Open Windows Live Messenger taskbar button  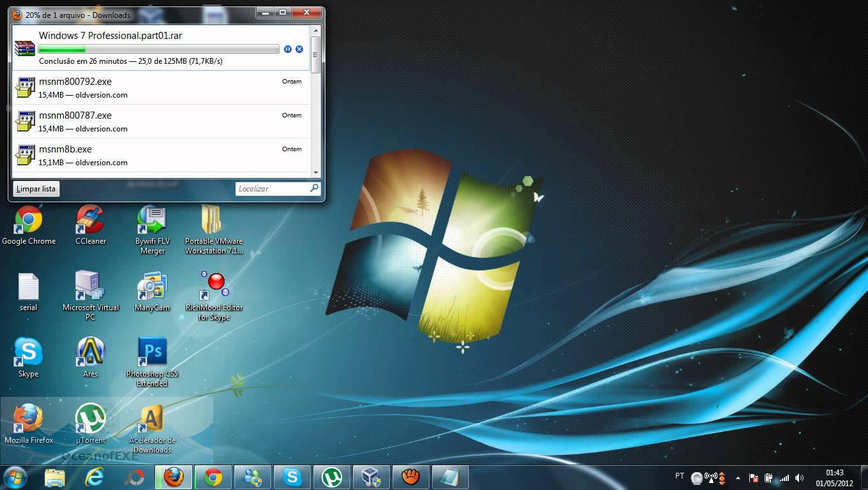click(x=253, y=477)
